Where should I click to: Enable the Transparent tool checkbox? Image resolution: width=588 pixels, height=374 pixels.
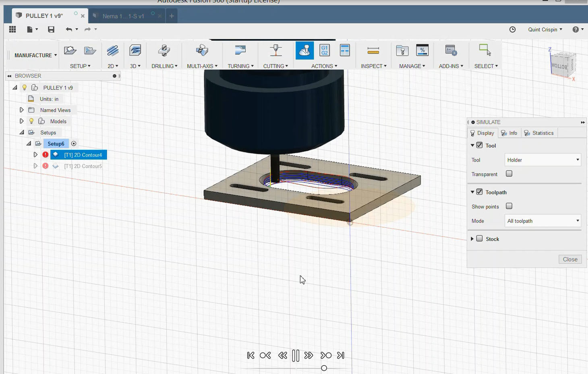click(x=509, y=174)
